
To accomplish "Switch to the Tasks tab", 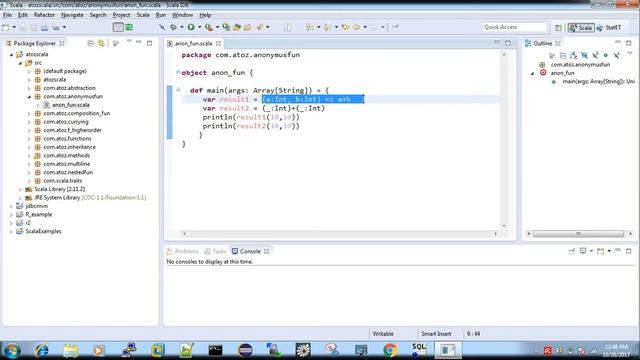I will pyautogui.click(x=215, y=251).
